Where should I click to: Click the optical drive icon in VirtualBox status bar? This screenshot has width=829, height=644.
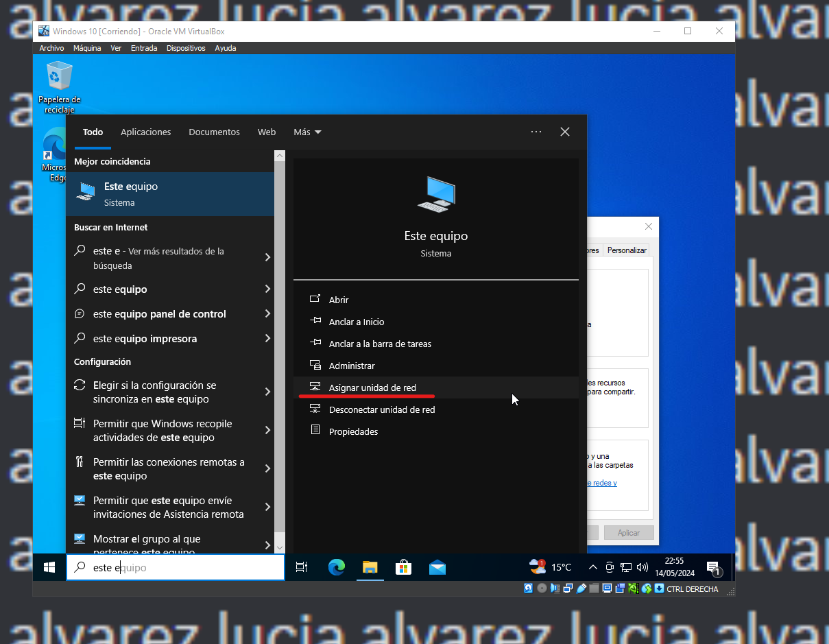click(542, 588)
